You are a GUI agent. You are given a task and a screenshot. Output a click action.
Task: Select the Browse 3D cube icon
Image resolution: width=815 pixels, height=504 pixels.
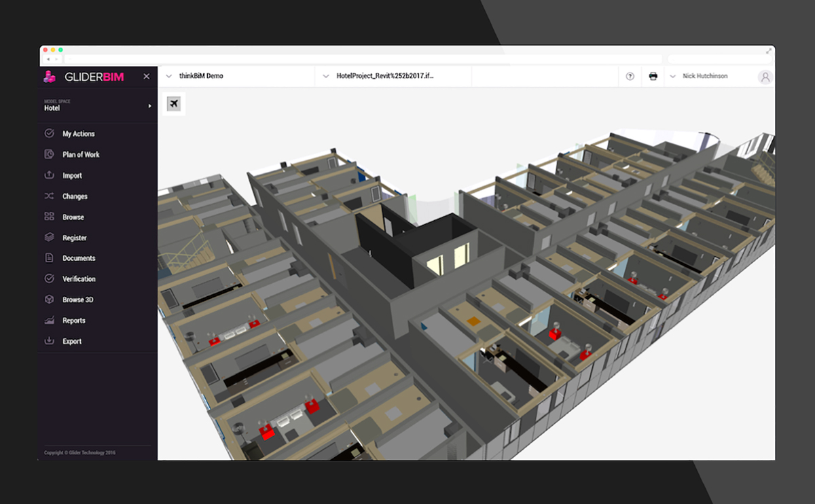(x=50, y=300)
